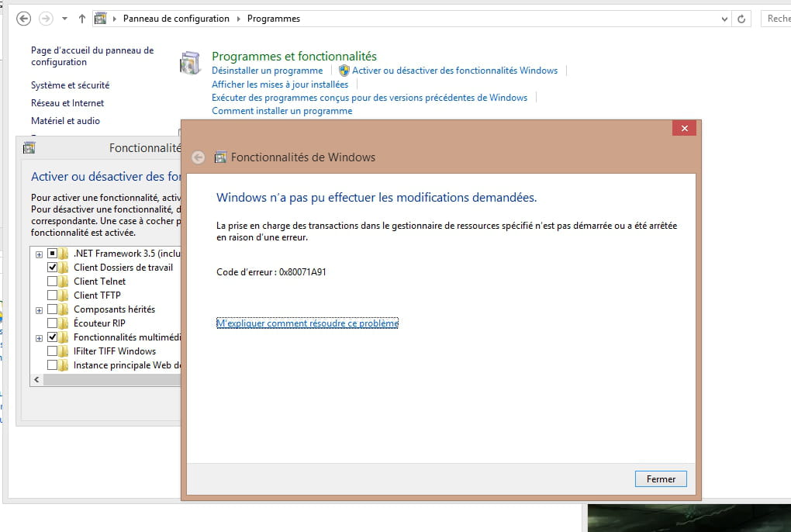Click the greyed back arrow in error dialog

click(199, 157)
